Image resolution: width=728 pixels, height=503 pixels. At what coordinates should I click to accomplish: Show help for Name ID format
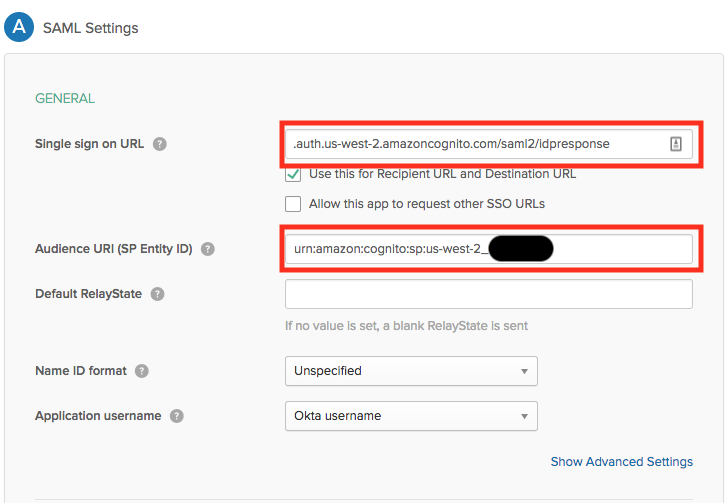point(142,371)
